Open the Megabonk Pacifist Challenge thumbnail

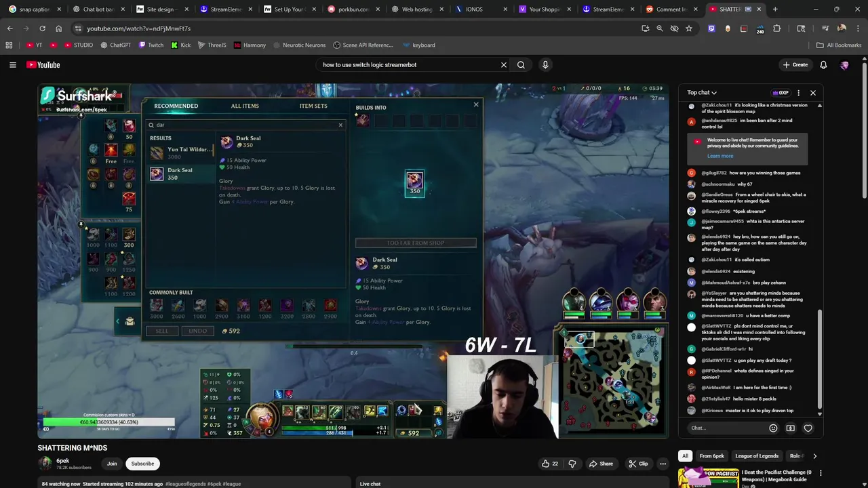pyautogui.click(x=708, y=477)
